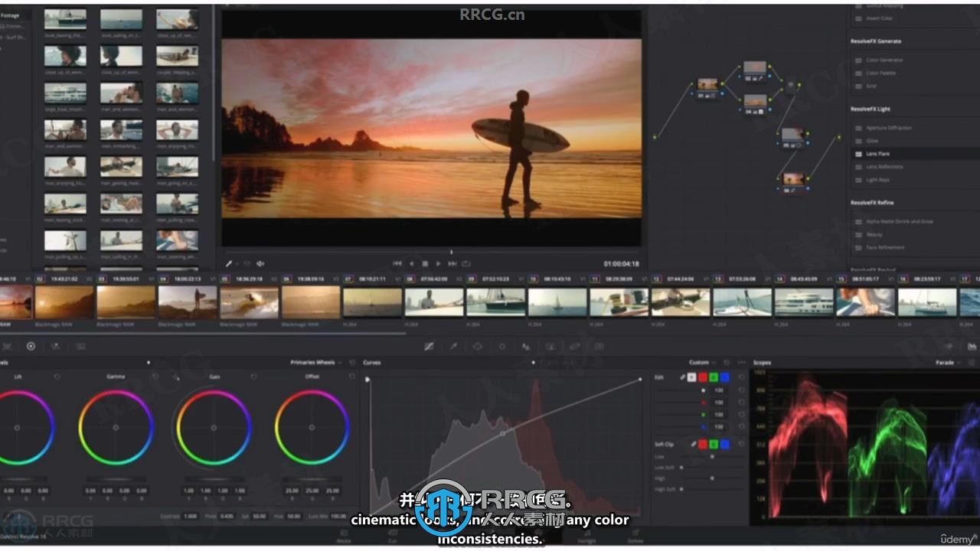The width and height of the screenshot is (980, 551).
Task: Select the viewer qualifier picker tool
Action: coord(228,263)
